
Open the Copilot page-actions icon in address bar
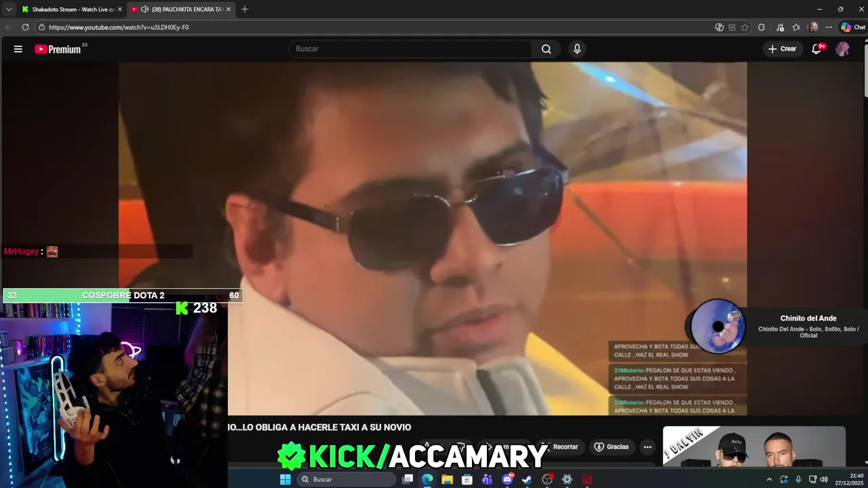(719, 27)
